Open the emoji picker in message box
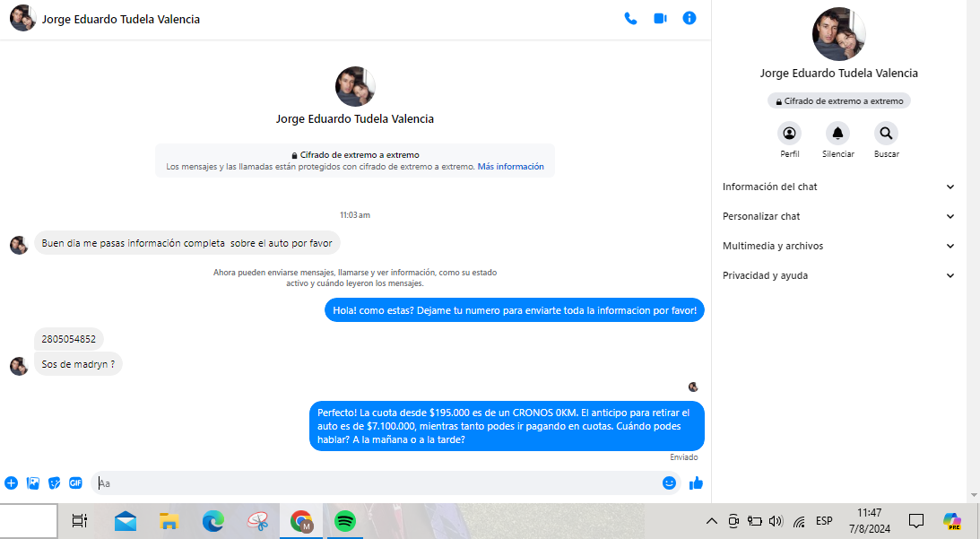Image resolution: width=980 pixels, height=539 pixels. [669, 482]
